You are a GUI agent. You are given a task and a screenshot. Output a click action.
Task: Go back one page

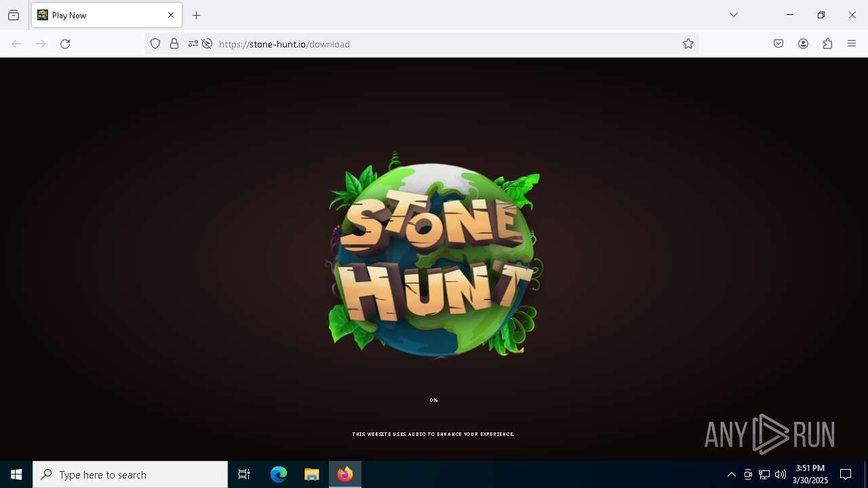(16, 44)
